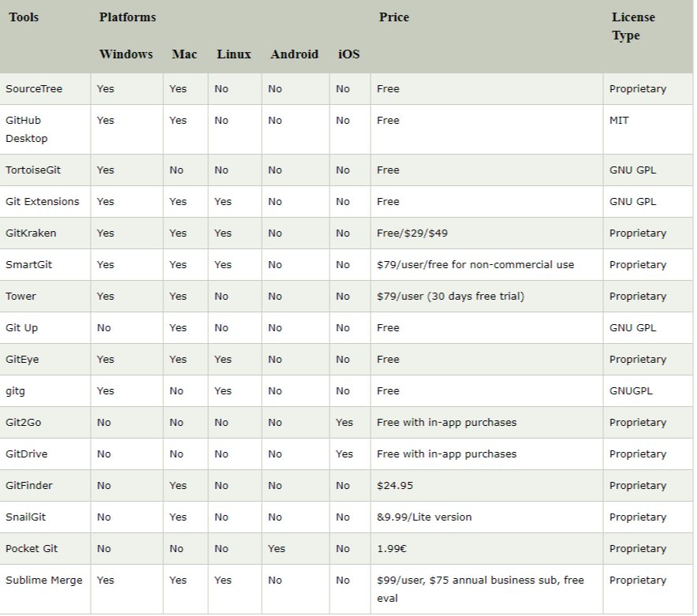Click TortoiseGit's Mac No cell

pyautogui.click(x=176, y=170)
